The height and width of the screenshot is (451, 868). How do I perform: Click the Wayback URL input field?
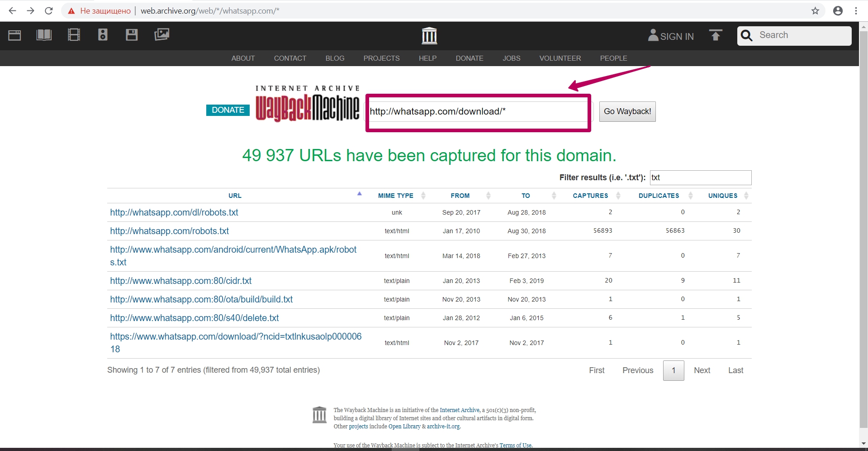[478, 111]
